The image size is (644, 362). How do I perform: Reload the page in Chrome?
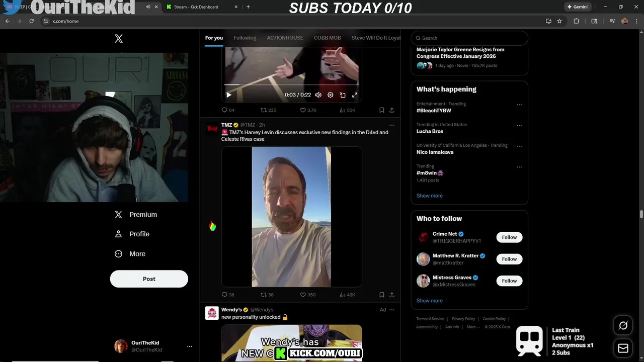31,21
